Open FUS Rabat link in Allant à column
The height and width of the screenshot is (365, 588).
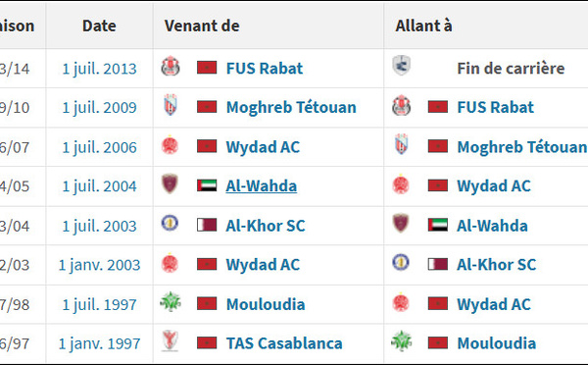coord(495,107)
